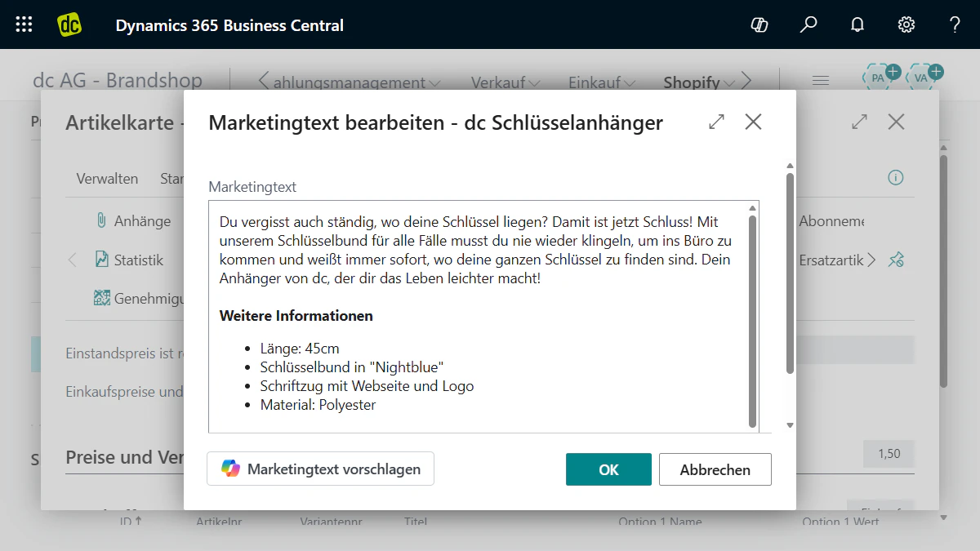Open the hamburger menu in navigation bar
This screenshot has height=551, width=980.
pyautogui.click(x=821, y=81)
